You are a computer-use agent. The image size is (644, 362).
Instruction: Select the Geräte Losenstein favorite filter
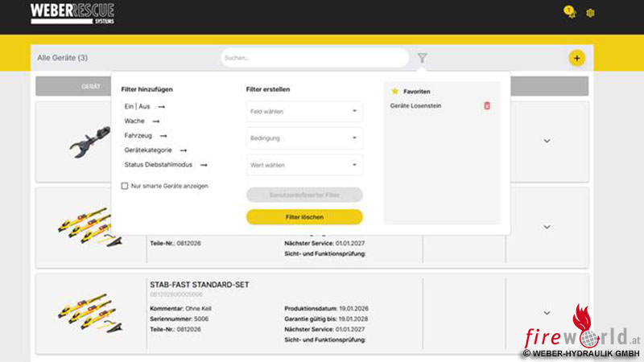pyautogui.click(x=415, y=106)
